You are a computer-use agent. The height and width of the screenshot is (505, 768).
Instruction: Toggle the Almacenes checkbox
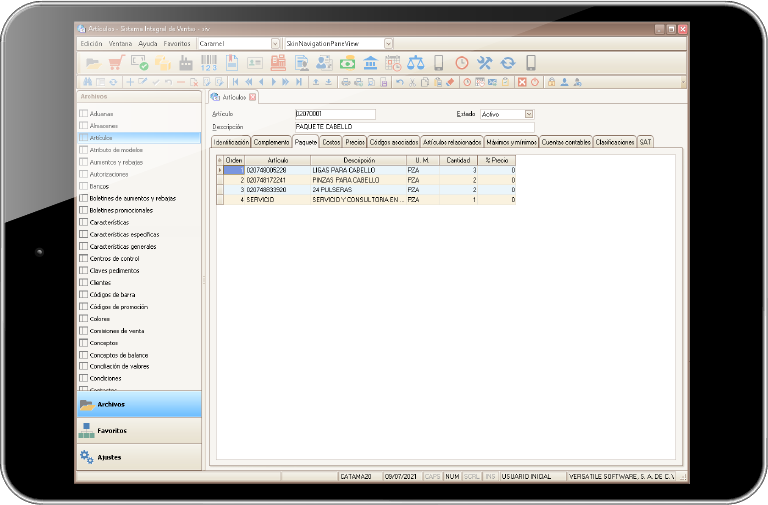pyautogui.click(x=84, y=125)
